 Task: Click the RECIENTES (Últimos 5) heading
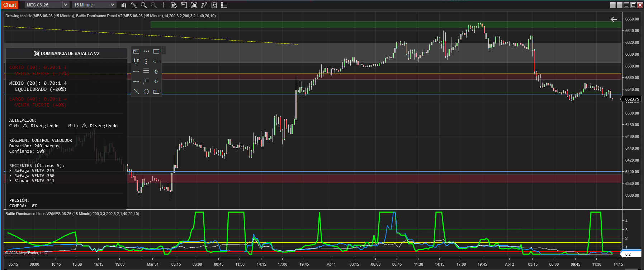(x=37, y=166)
